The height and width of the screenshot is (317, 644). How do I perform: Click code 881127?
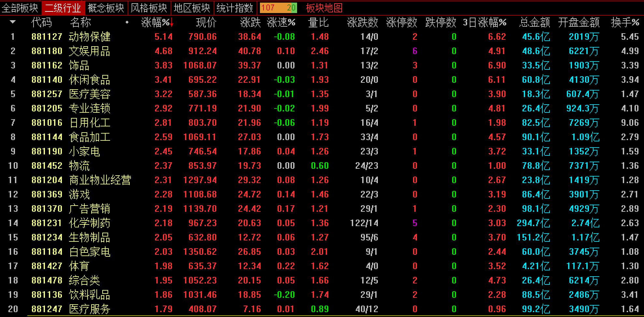click(47, 36)
